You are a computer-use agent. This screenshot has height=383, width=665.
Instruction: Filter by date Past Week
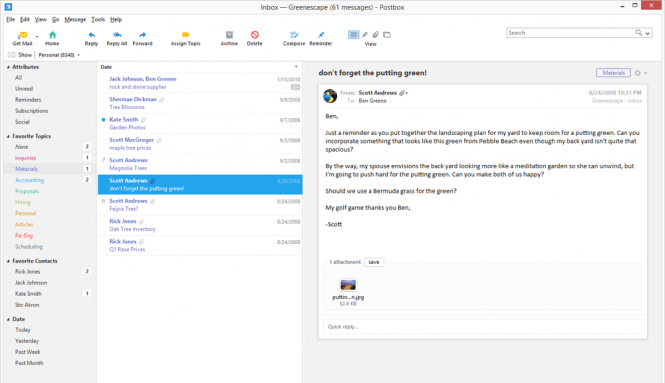[x=28, y=352]
